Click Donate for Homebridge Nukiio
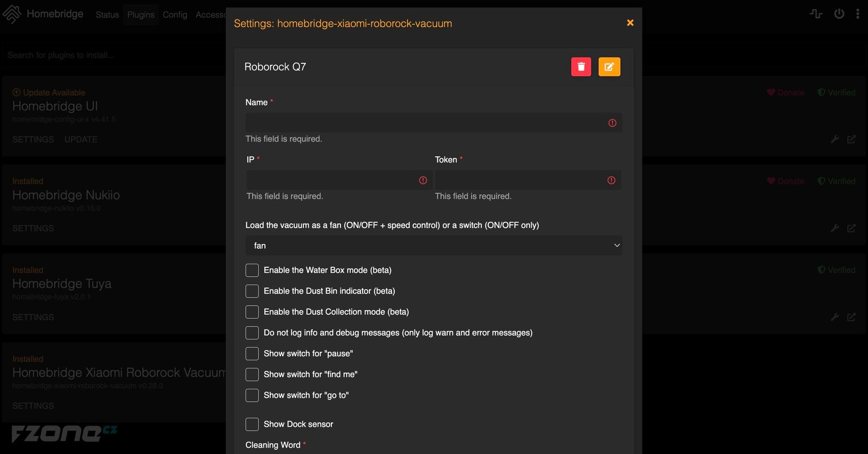Screen dimensions: 868x454 tap(786, 181)
